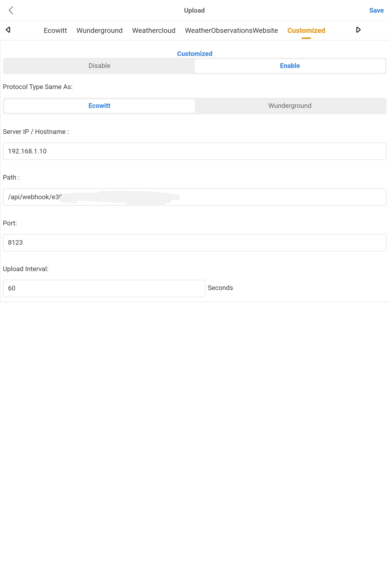Click the 'Protocol Type Same As:' label
Screen dimensions: 389x588
click(x=38, y=87)
